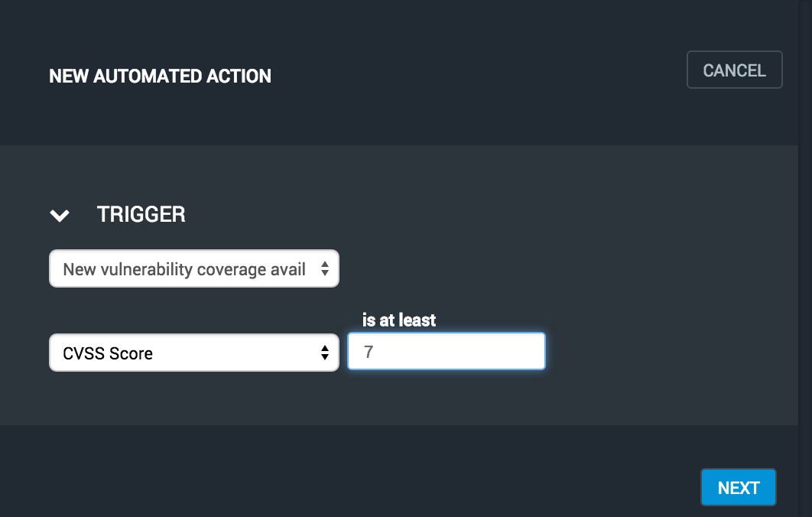The width and height of the screenshot is (812, 517).
Task: Click the 'is at least' label
Action: pyautogui.click(x=399, y=320)
